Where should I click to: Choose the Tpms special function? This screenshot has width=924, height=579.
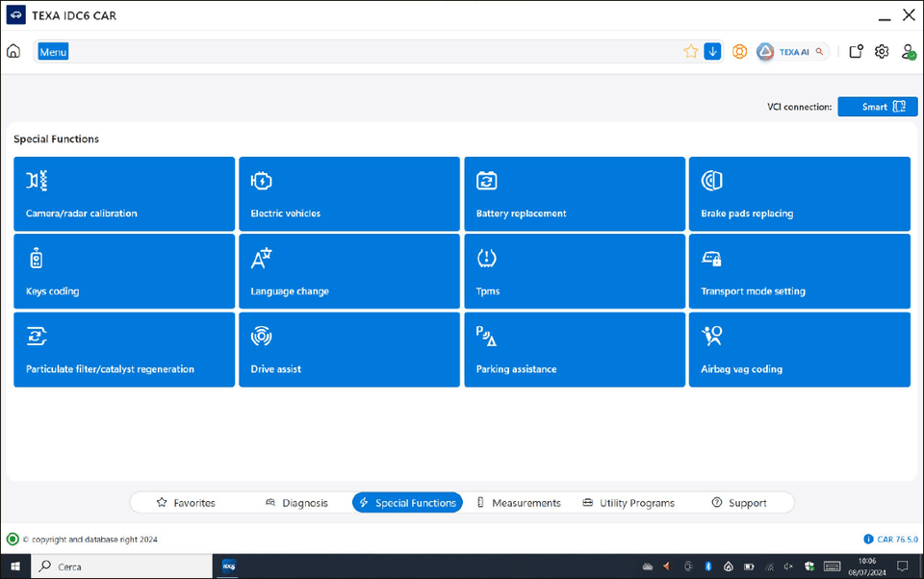coord(575,271)
